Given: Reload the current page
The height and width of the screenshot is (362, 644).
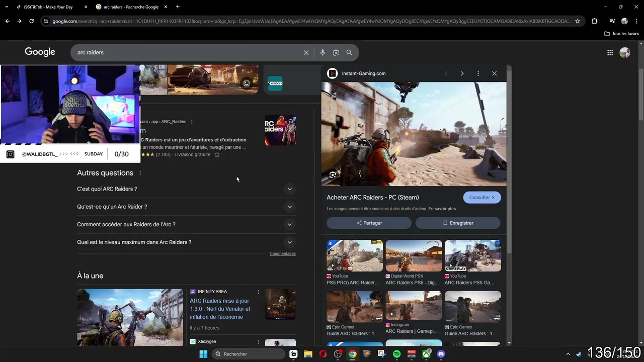Looking at the screenshot, I should click(31, 21).
